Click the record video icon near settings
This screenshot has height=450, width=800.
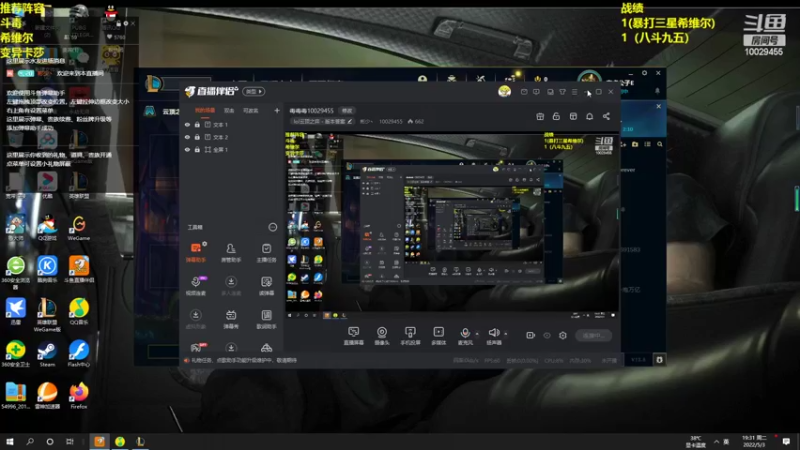531,335
